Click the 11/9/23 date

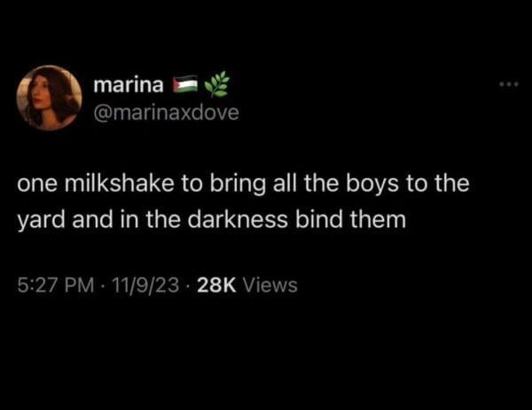[x=145, y=285]
